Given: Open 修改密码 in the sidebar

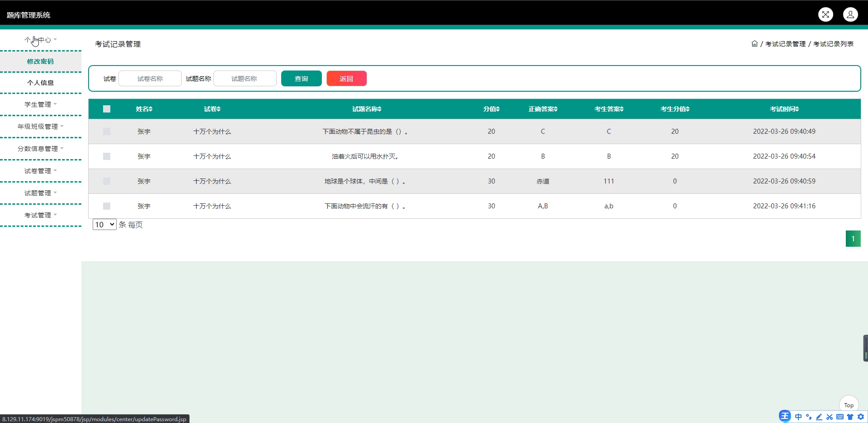Looking at the screenshot, I should [41, 61].
